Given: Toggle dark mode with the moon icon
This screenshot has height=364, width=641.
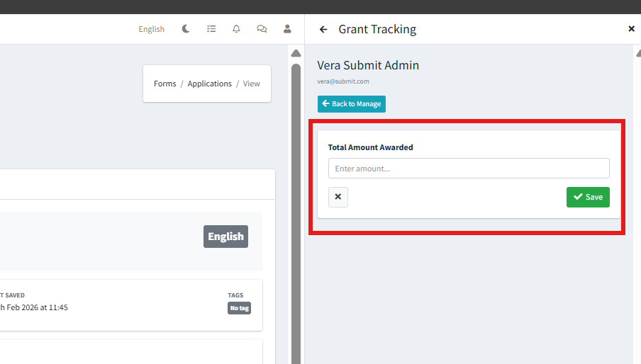Looking at the screenshot, I should [x=186, y=29].
